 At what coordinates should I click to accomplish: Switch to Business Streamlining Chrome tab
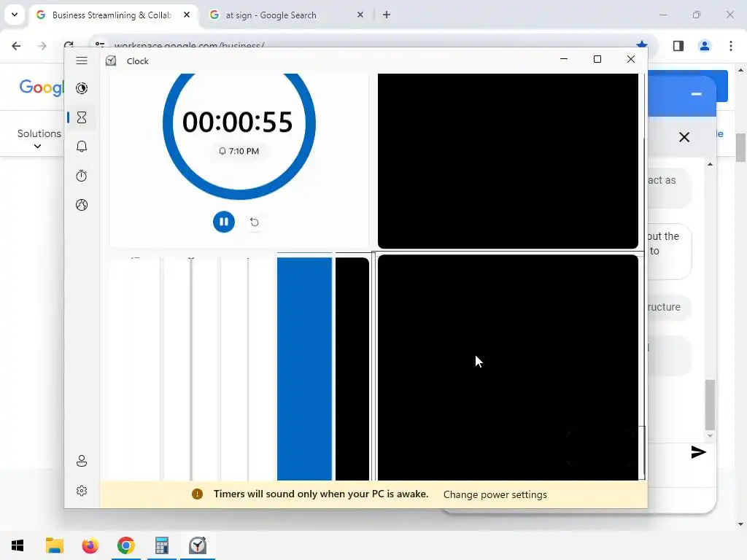click(x=112, y=15)
